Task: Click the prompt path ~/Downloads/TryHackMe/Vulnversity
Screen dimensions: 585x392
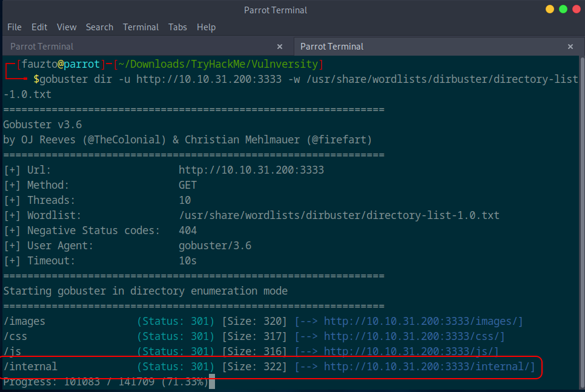Action: click(x=218, y=64)
